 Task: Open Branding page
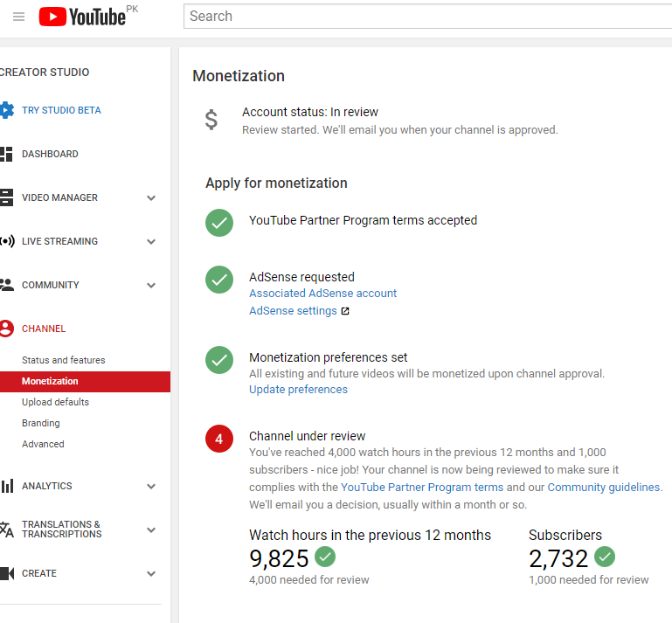41,423
